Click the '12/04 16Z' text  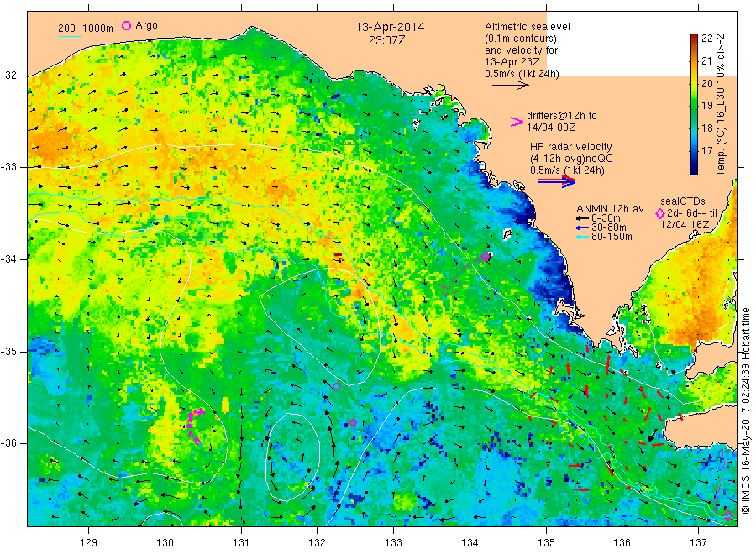click(684, 225)
